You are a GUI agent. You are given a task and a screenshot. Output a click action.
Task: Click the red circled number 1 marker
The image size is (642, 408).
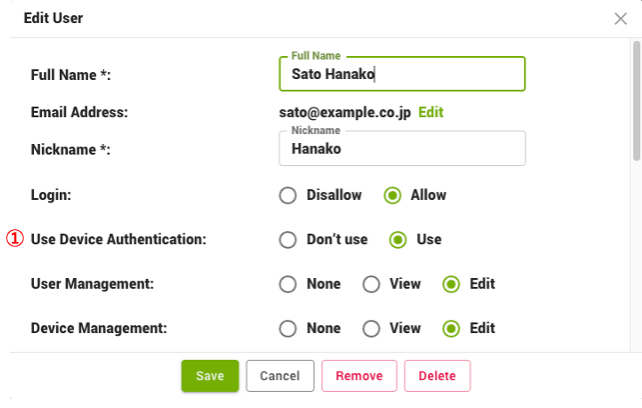coord(15,240)
